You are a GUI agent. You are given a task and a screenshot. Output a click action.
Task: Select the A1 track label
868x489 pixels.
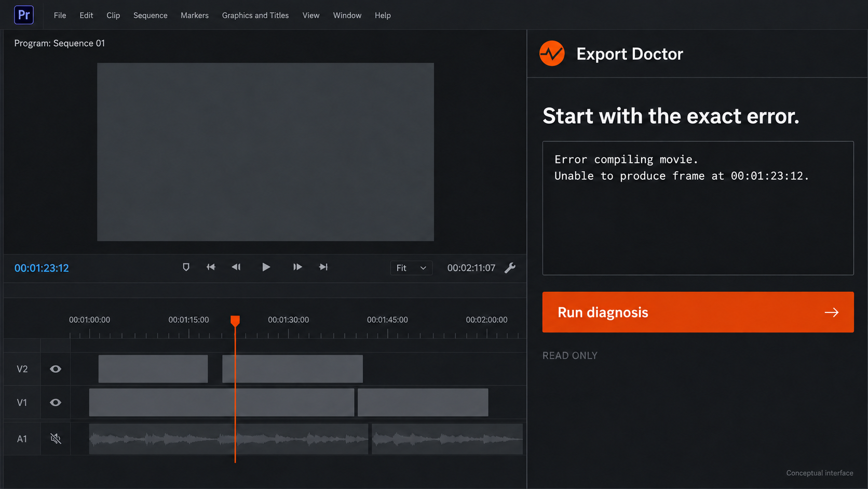pos(22,439)
